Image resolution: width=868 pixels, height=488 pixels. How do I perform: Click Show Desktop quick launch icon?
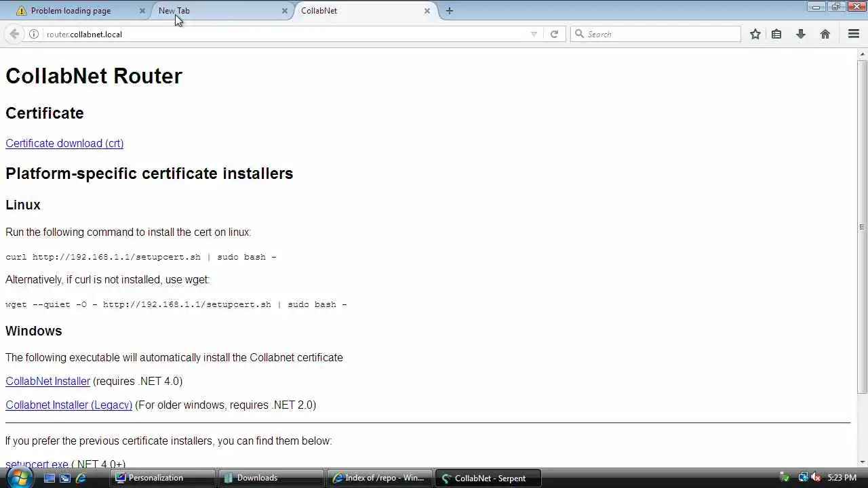[x=50, y=478]
